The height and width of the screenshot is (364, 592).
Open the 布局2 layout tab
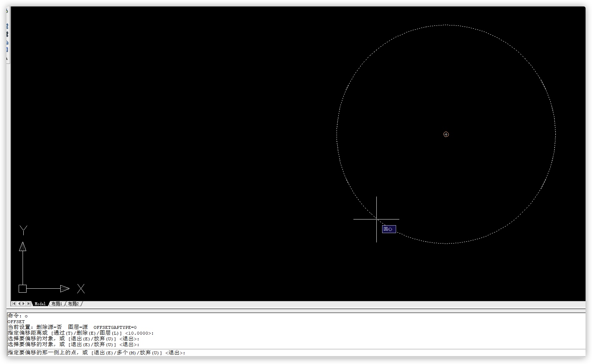click(x=73, y=304)
